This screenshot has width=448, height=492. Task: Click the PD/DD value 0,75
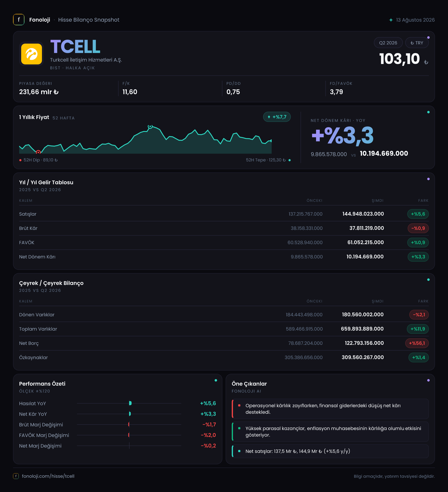click(233, 92)
